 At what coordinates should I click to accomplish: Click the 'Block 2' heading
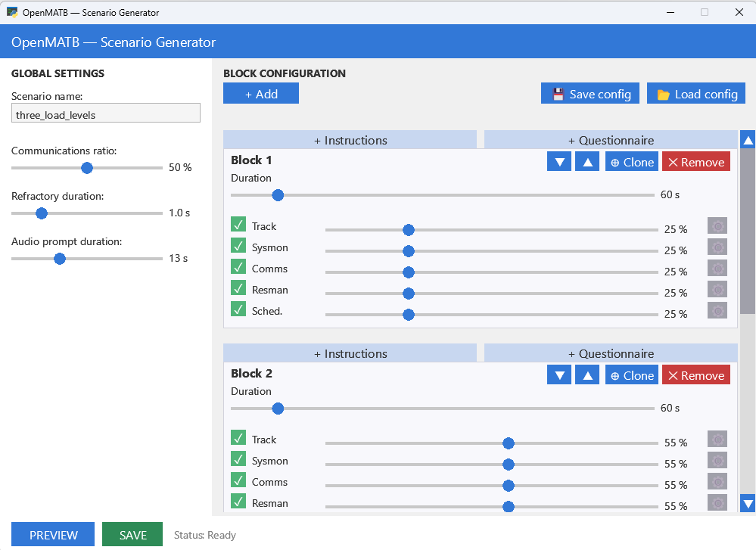pos(251,374)
